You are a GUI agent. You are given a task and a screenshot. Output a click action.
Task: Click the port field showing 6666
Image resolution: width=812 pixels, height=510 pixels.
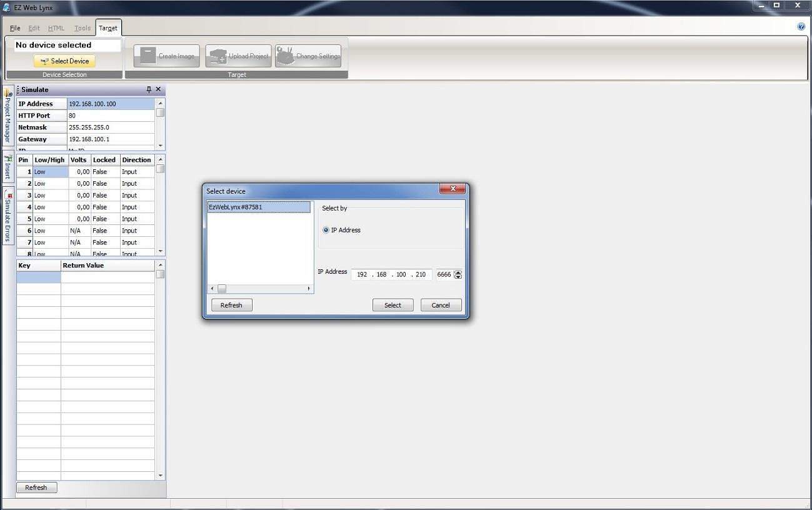[x=444, y=274]
